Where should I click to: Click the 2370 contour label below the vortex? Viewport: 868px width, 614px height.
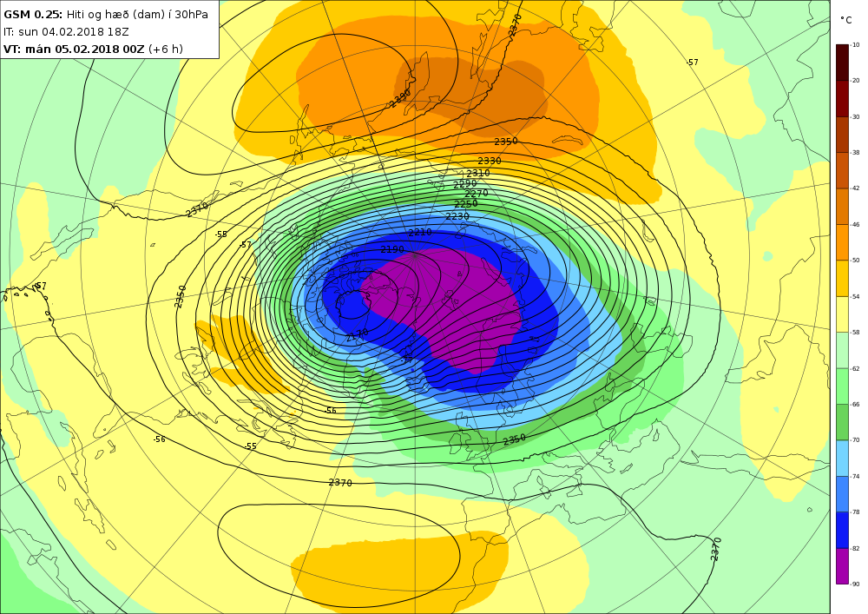(340, 483)
